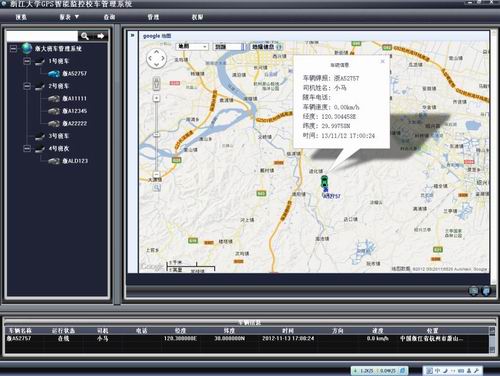Click the monitor icon below the map
The height and width of the screenshot is (376, 500).
[474, 291]
